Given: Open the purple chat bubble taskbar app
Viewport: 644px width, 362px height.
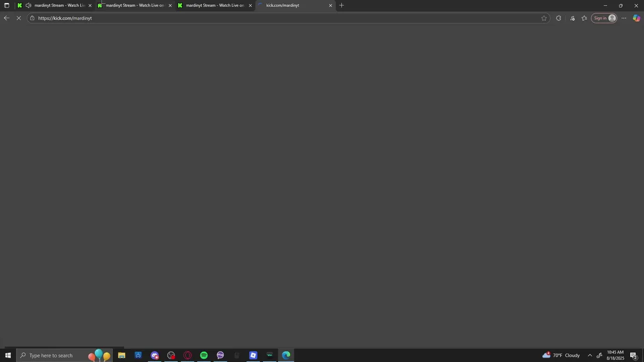Looking at the screenshot, I should 220,355.
